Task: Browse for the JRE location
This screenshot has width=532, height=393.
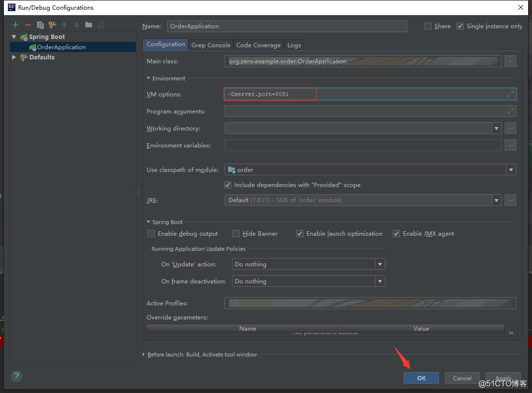Action: point(510,200)
